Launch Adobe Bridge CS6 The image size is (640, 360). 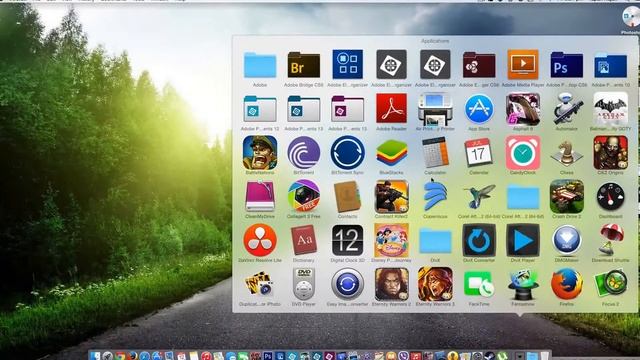(304, 65)
